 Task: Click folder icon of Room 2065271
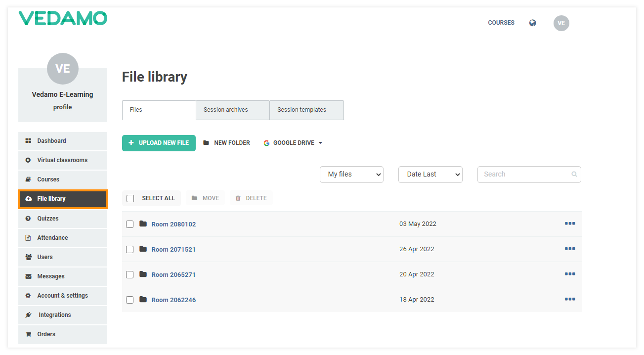pos(143,274)
